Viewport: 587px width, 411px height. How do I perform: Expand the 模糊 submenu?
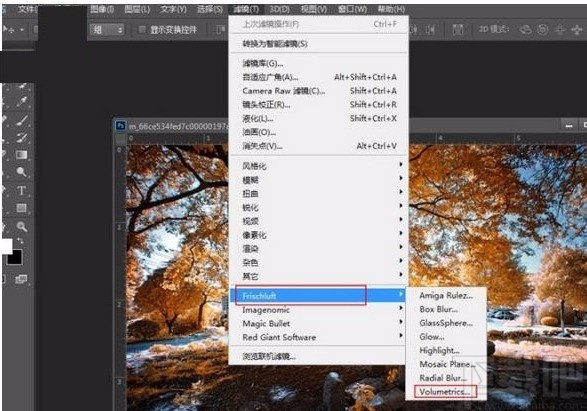(x=319, y=180)
